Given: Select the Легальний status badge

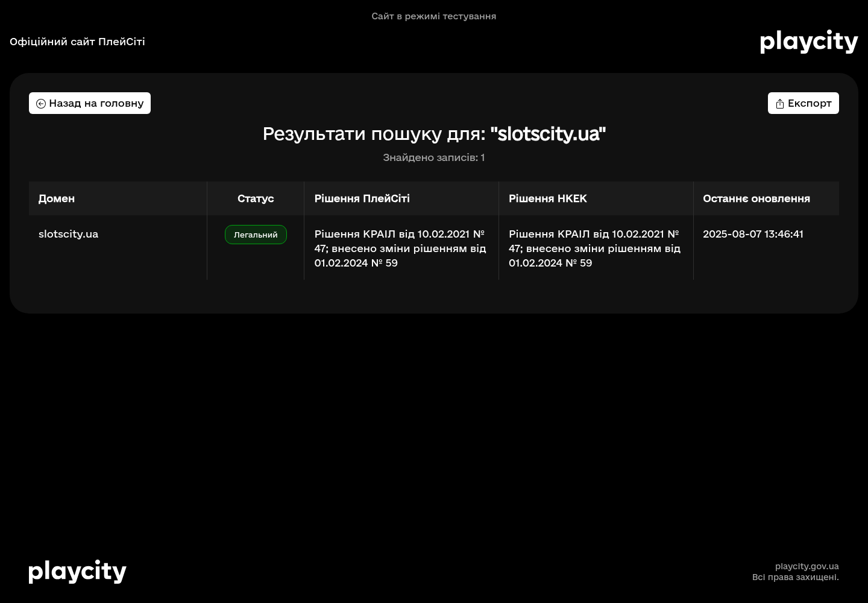Looking at the screenshot, I should pos(256,235).
